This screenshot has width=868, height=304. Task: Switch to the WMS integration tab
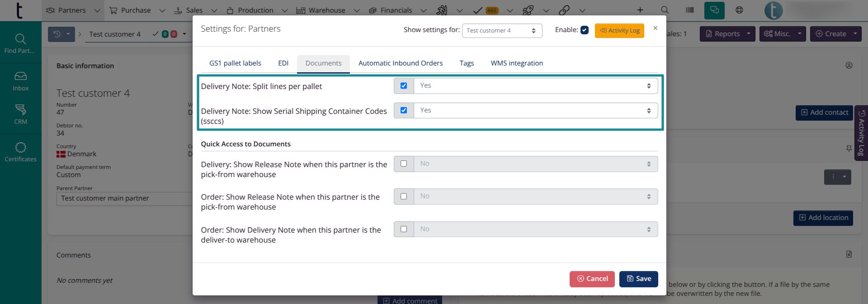click(x=517, y=63)
